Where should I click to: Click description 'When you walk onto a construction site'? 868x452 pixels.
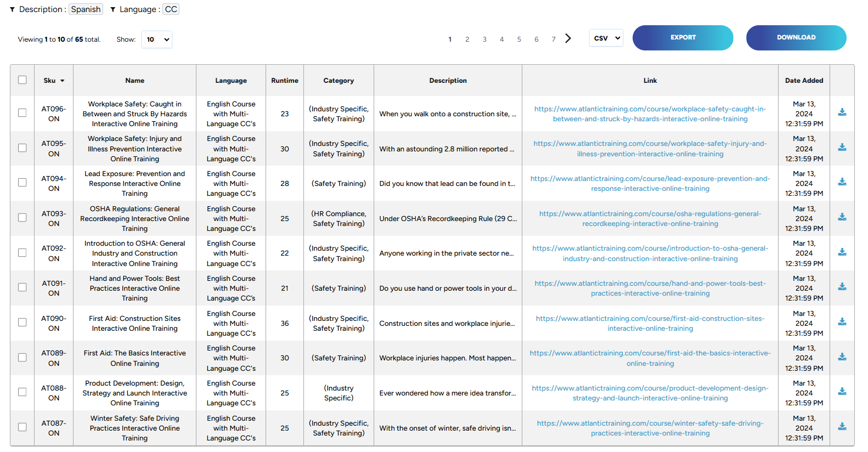click(448, 114)
